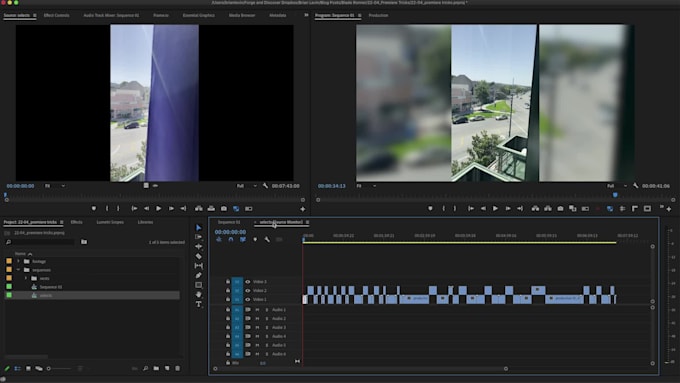Lock the Video 3 track
This screenshot has width=680, height=383.
[228, 282]
